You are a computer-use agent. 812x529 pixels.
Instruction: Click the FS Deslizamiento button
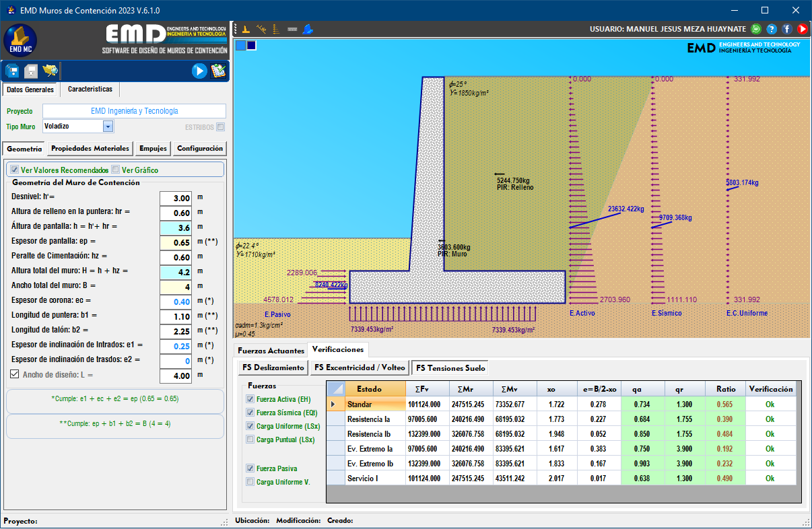(273, 368)
